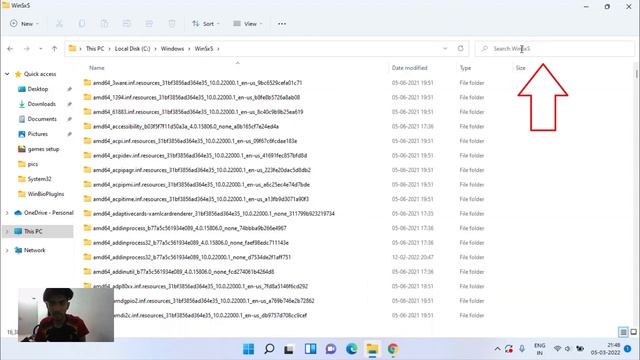Open Pictures in Quick access
Screen dimensions: 640x360
(38, 134)
